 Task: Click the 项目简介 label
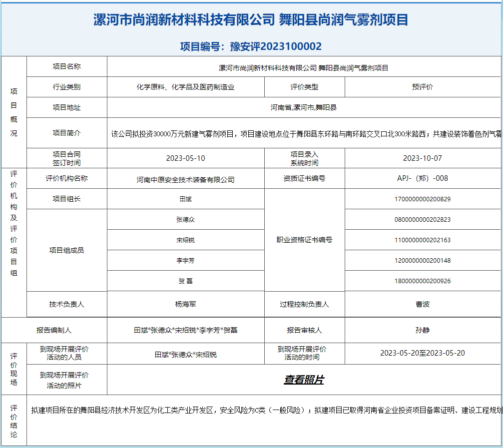pos(67,133)
